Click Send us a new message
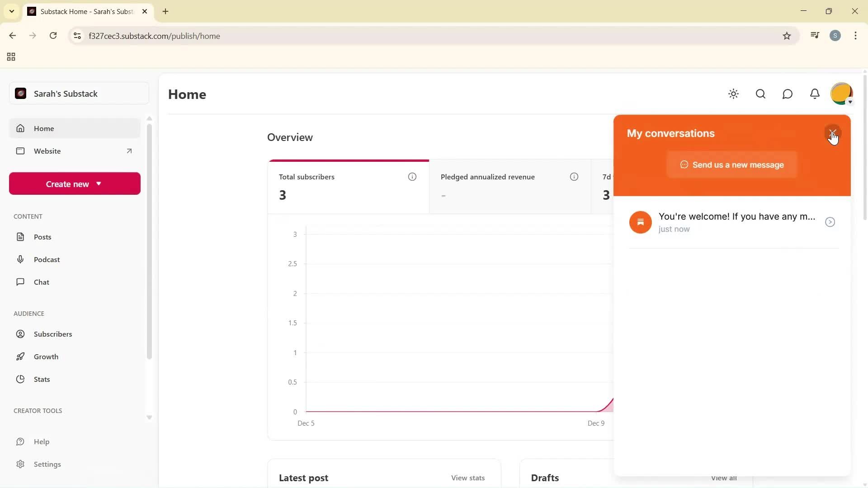868x488 pixels. pos(731,164)
